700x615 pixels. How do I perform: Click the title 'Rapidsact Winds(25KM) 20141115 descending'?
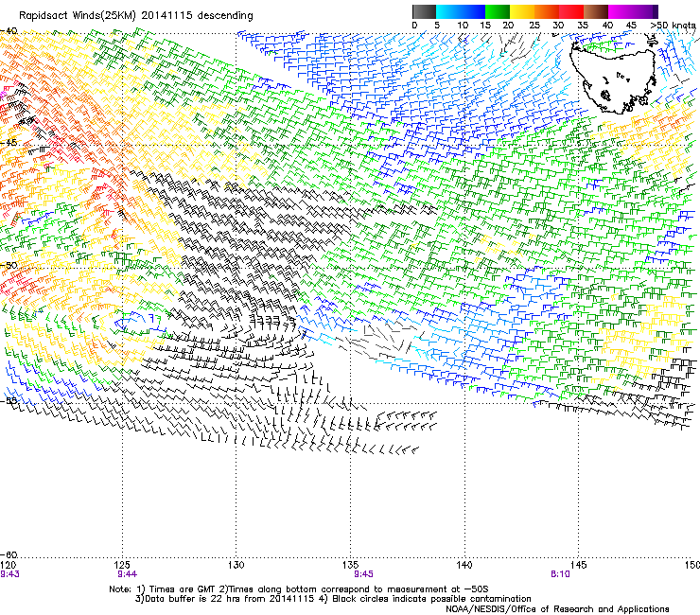(x=135, y=16)
